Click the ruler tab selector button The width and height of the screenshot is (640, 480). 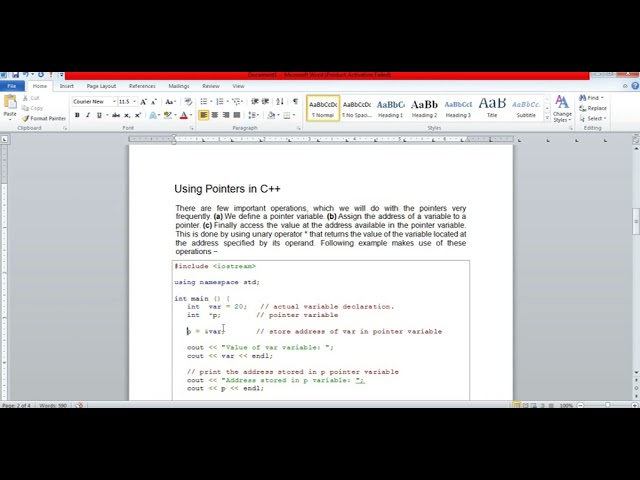pyautogui.click(x=4, y=139)
